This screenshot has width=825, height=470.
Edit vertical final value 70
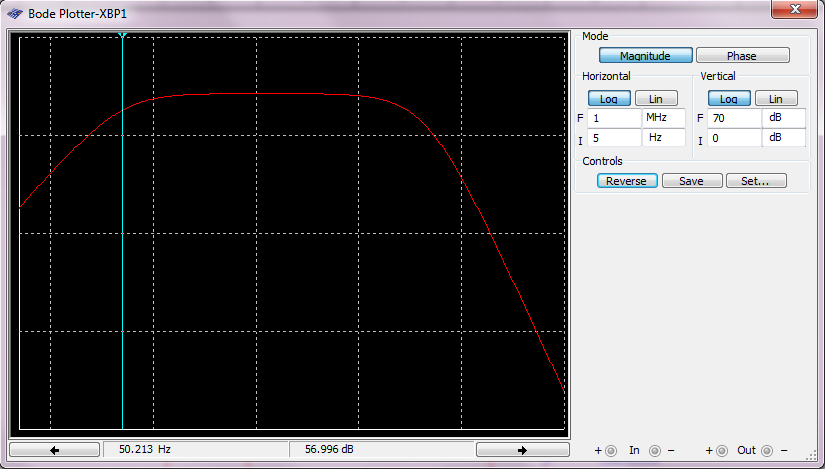(x=734, y=118)
